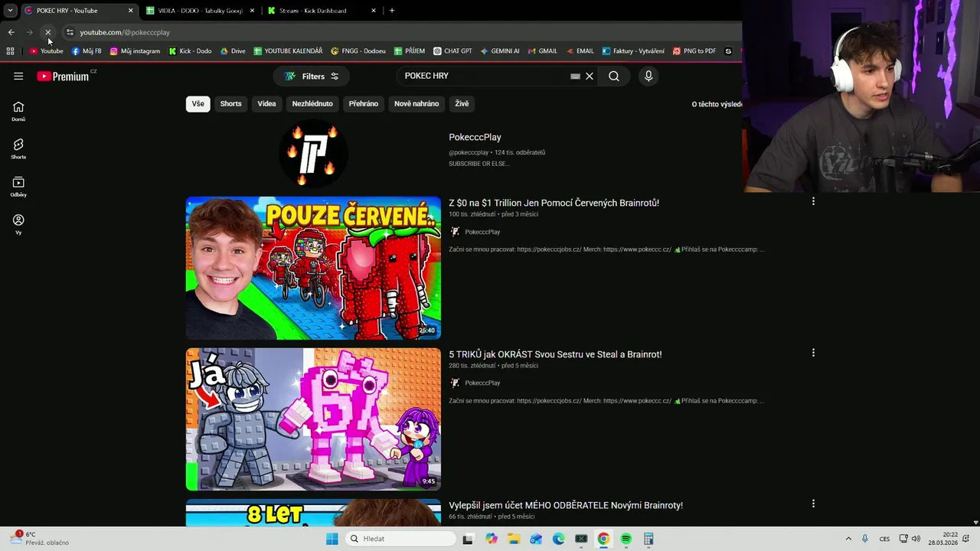Start voice search with microphone
This screenshot has width=980, height=551.
[648, 76]
